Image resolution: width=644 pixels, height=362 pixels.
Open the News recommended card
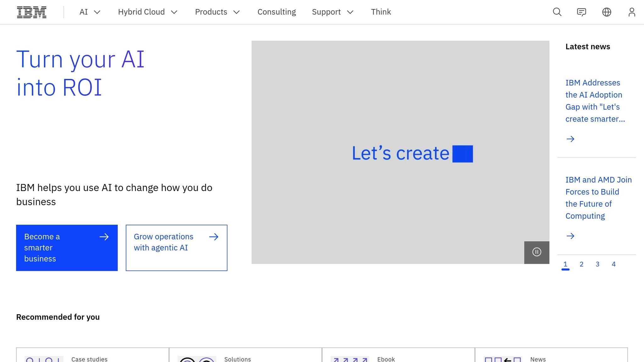551,355
